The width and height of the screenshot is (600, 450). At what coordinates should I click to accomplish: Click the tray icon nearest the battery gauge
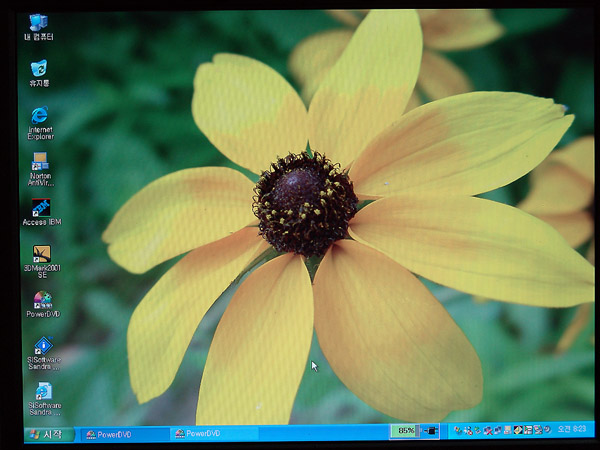click(458, 430)
